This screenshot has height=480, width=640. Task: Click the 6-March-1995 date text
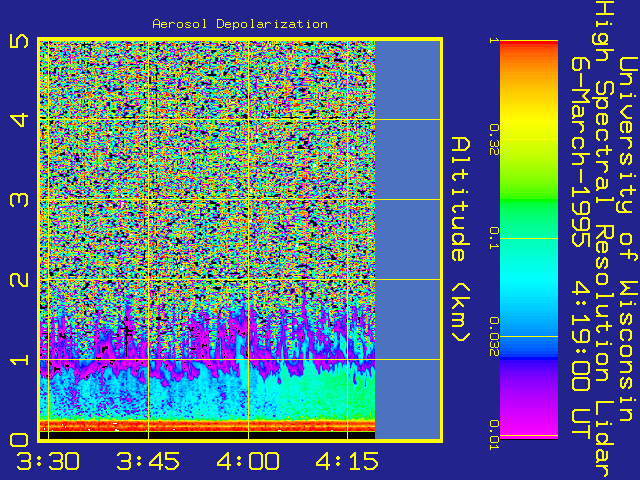[580, 151]
